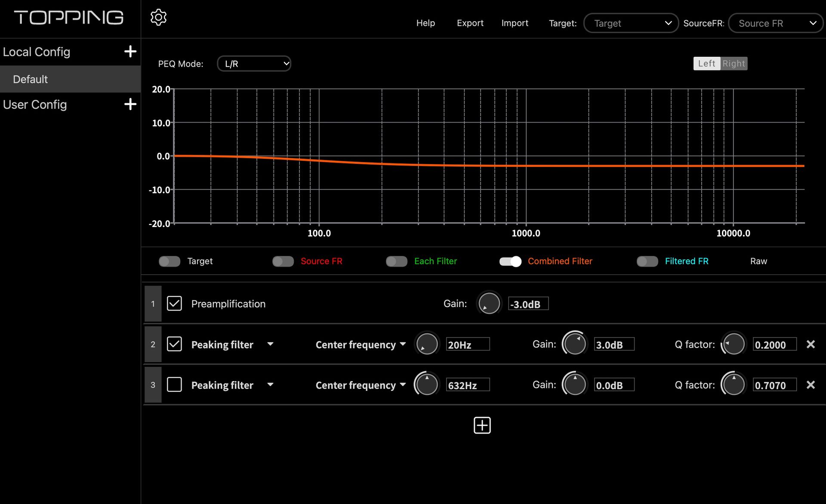Click the 632Hz frequency input field
This screenshot has height=504, width=826.
point(468,384)
